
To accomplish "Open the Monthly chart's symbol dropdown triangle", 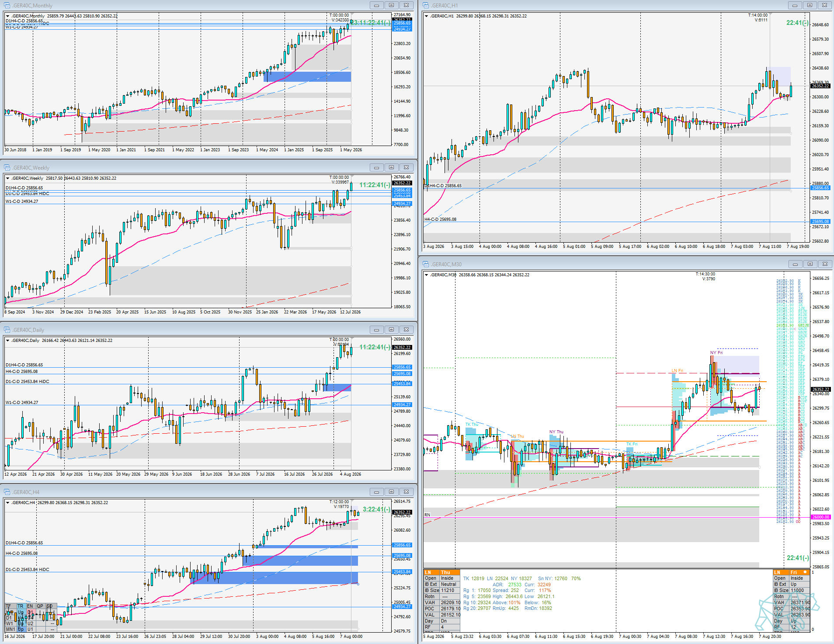I will [8, 16].
